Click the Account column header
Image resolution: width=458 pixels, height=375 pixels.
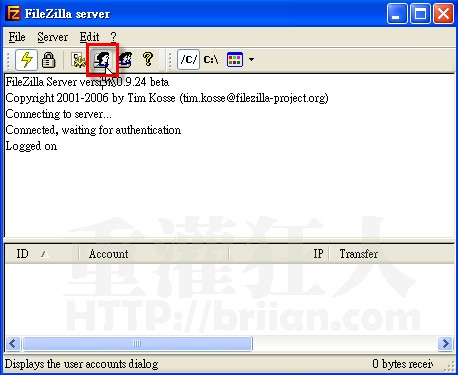pyautogui.click(x=154, y=254)
